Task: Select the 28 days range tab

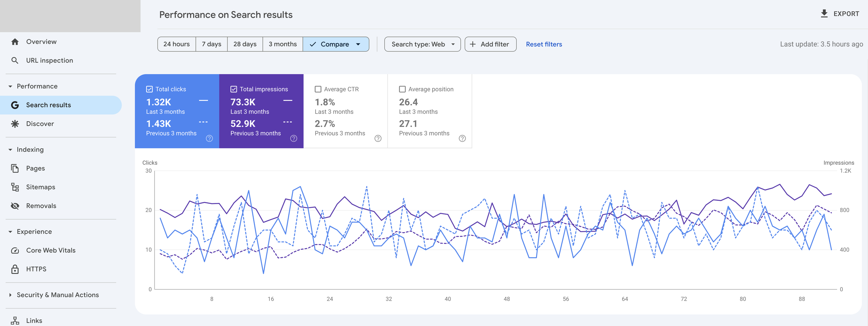Action: pos(245,44)
